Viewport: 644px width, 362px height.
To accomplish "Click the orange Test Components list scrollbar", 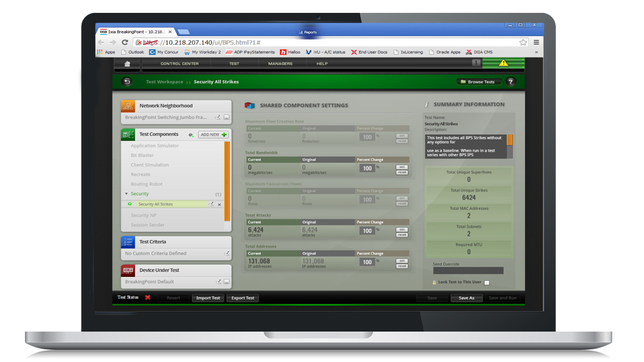I will pyautogui.click(x=227, y=181).
